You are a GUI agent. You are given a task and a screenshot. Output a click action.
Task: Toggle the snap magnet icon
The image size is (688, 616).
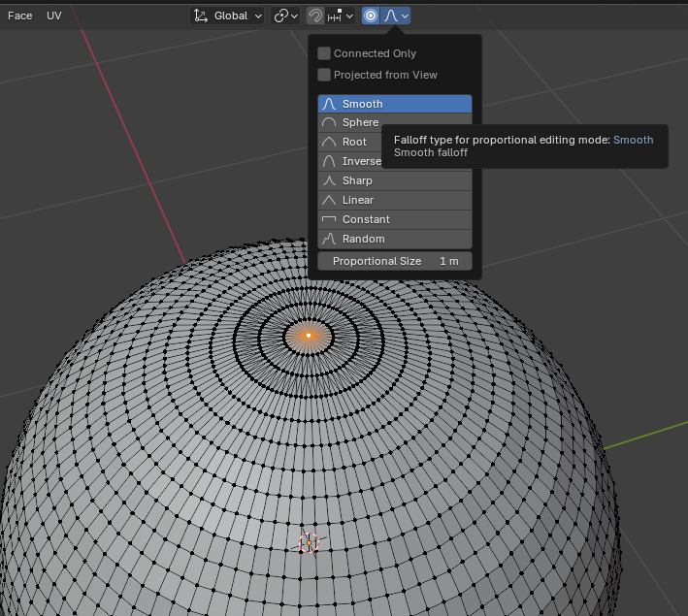pos(315,16)
